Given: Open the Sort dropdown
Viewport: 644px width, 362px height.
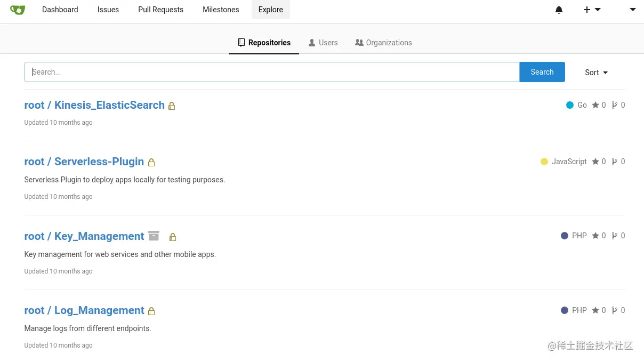Looking at the screenshot, I should click(x=596, y=73).
